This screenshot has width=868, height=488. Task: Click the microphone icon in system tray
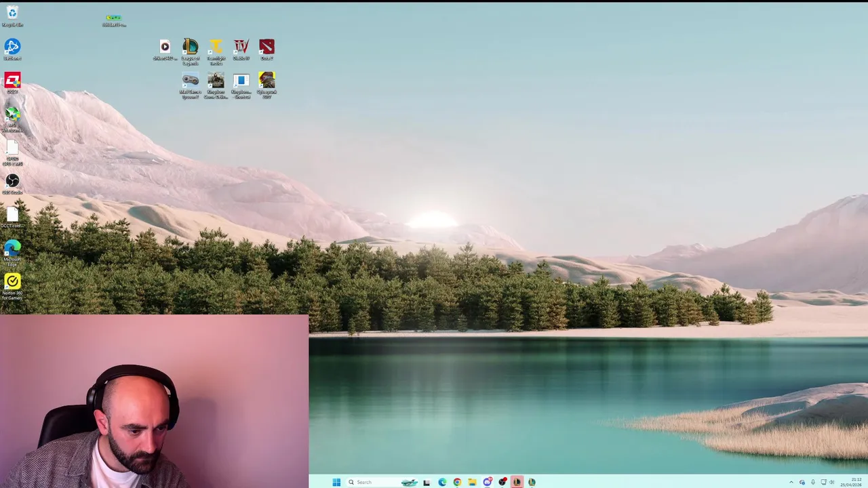coord(812,482)
